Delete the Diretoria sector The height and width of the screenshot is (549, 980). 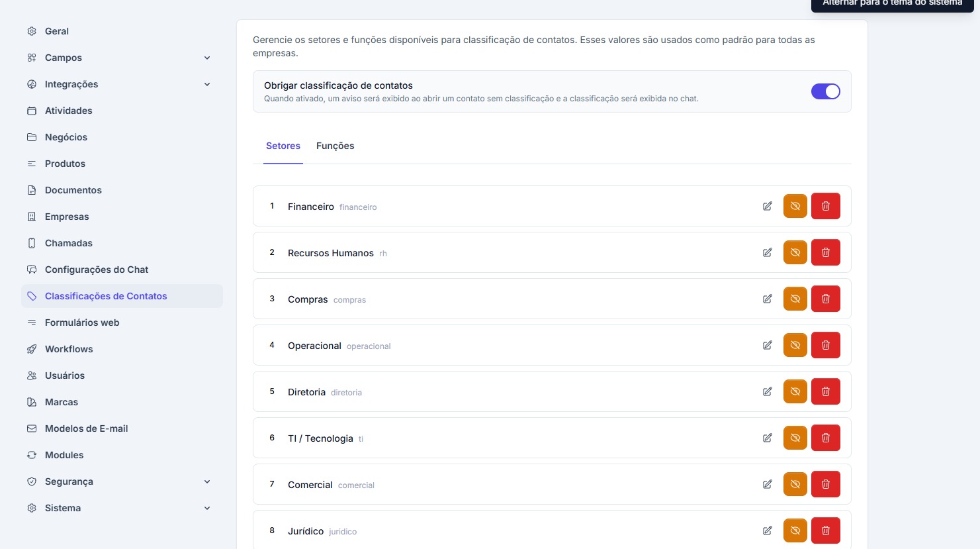pos(825,391)
